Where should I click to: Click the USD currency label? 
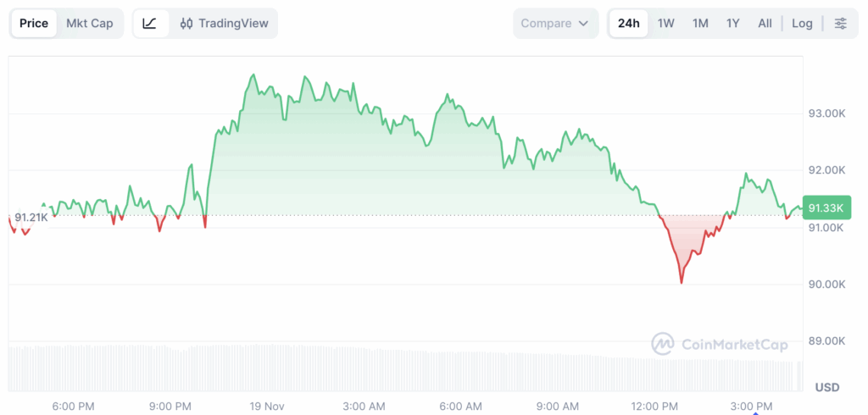tap(827, 387)
